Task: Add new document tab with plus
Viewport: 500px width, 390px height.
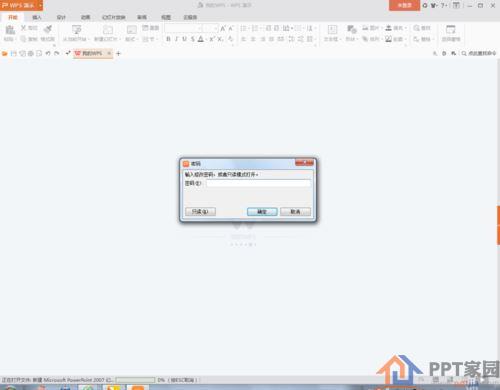Action: (x=118, y=53)
